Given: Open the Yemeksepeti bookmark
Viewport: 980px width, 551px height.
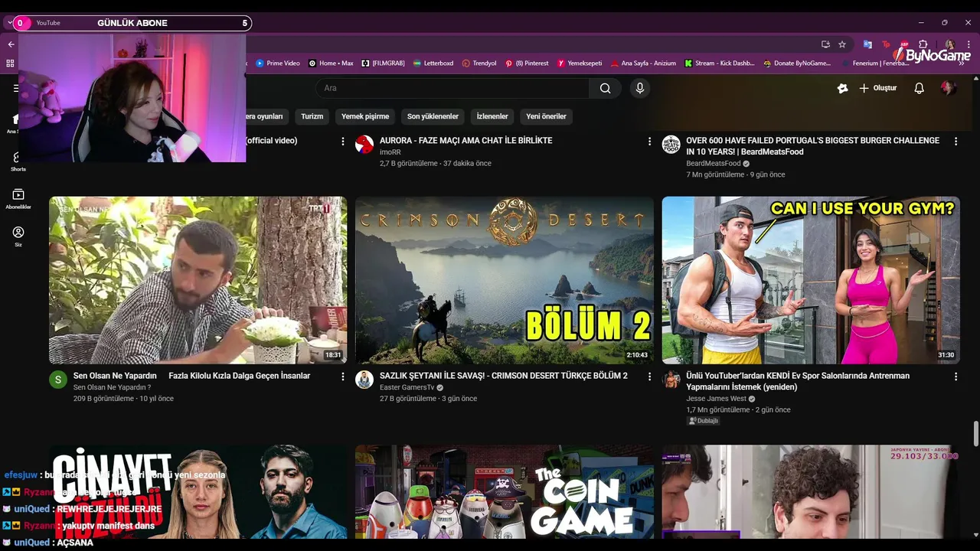Looking at the screenshot, I should pyautogui.click(x=580, y=64).
